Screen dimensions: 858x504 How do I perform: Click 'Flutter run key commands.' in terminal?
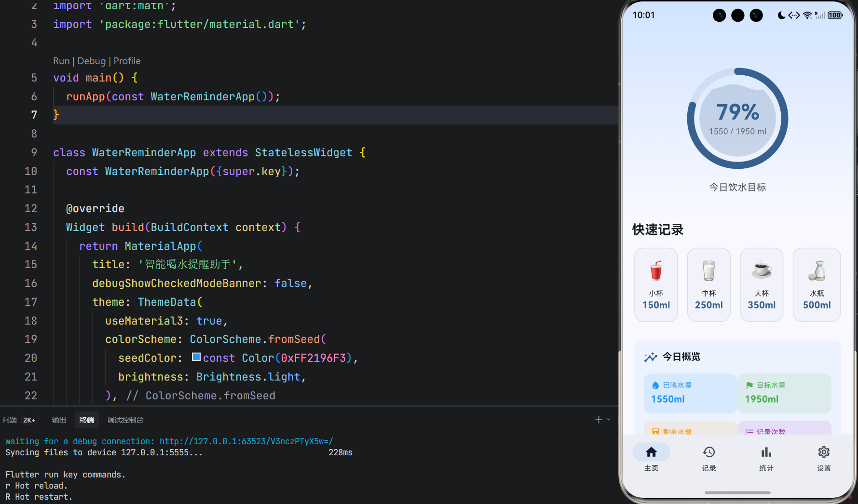click(x=65, y=475)
